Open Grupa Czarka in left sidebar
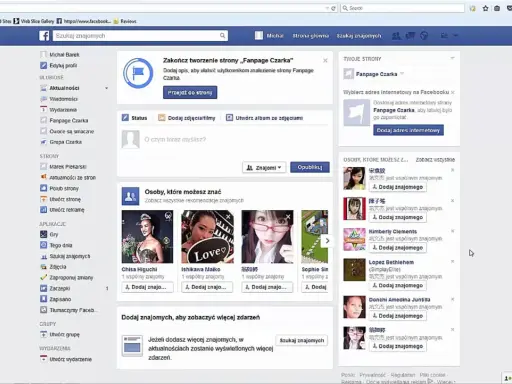 click(x=66, y=142)
